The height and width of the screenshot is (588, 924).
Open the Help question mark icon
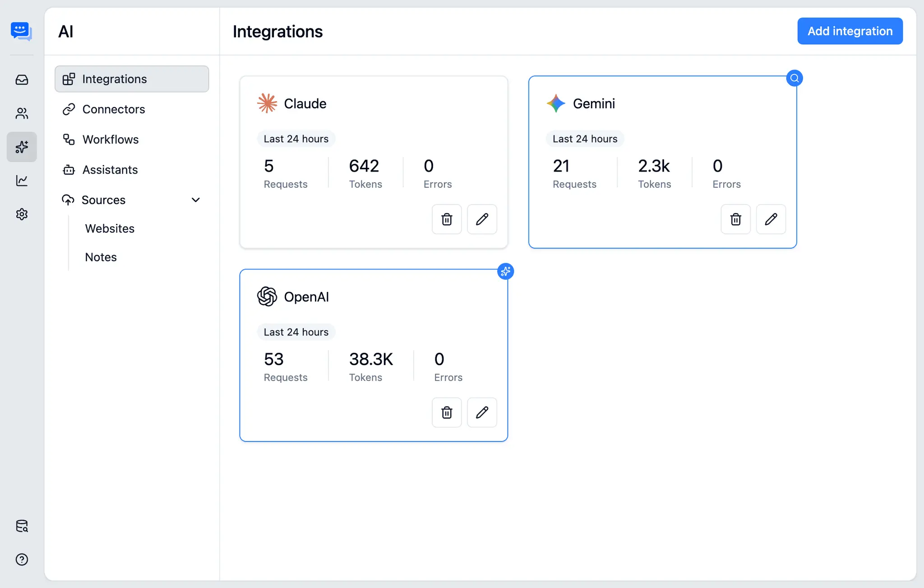(x=22, y=560)
